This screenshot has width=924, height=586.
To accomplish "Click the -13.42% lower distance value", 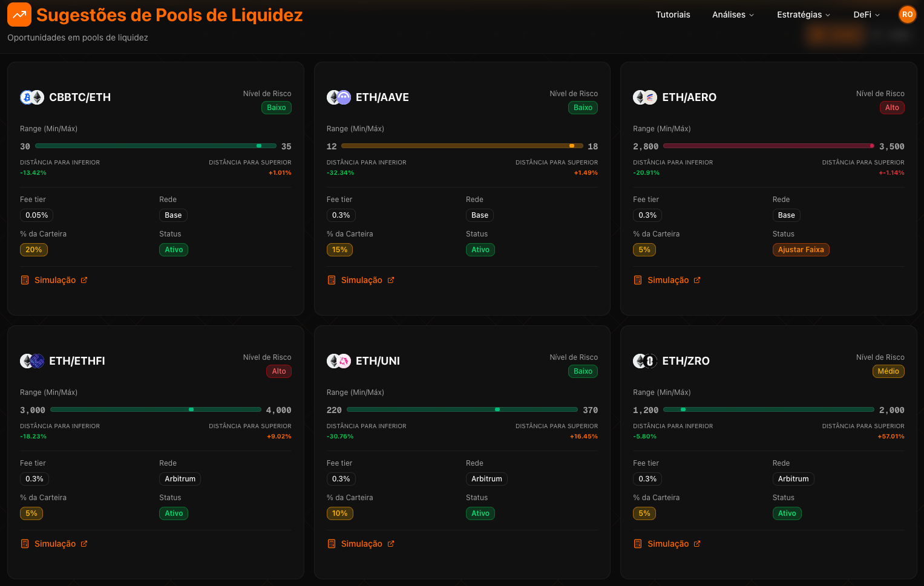I will pos(33,173).
